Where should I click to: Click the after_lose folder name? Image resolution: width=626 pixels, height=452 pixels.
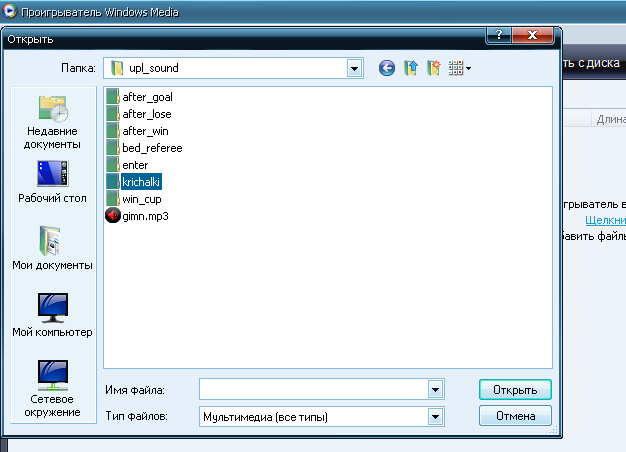coord(147,114)
